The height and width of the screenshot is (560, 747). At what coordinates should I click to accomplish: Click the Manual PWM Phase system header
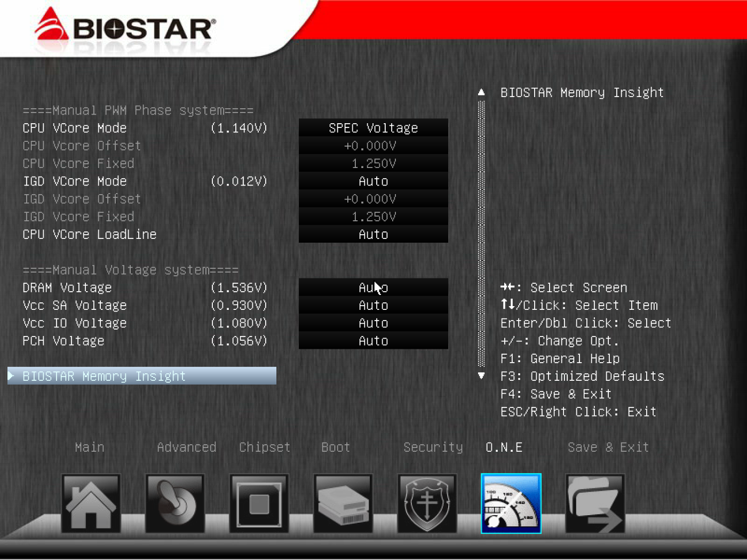(x=138, y=110)
